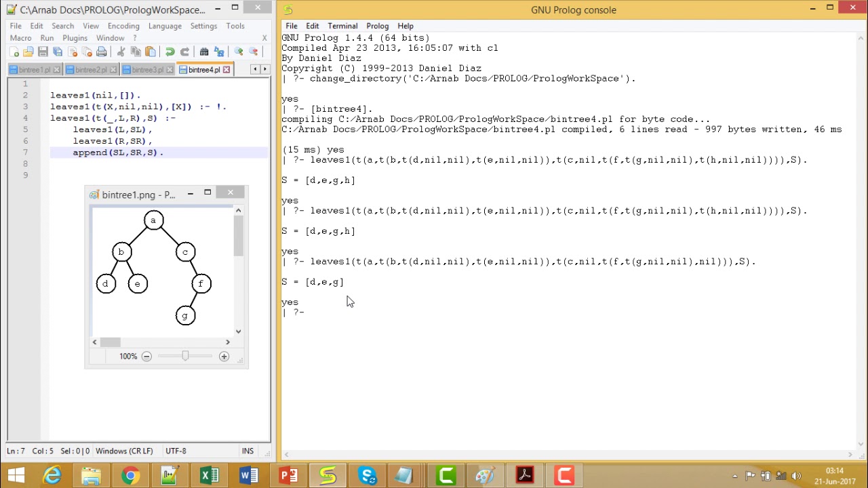Click the image viewer vertical scrollbar thumb
Image resolution: width=868 pixels, height=488 pixels.
[238, 236]
